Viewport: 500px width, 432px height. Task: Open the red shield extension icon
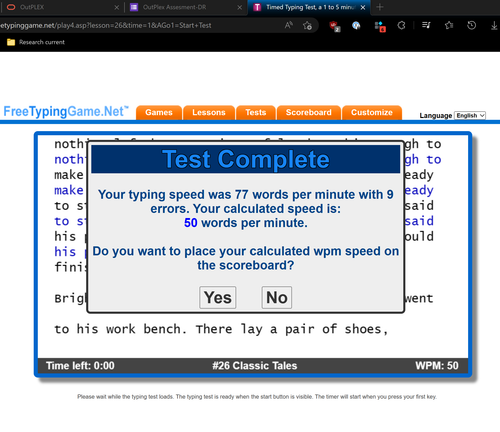coord(334,26)
